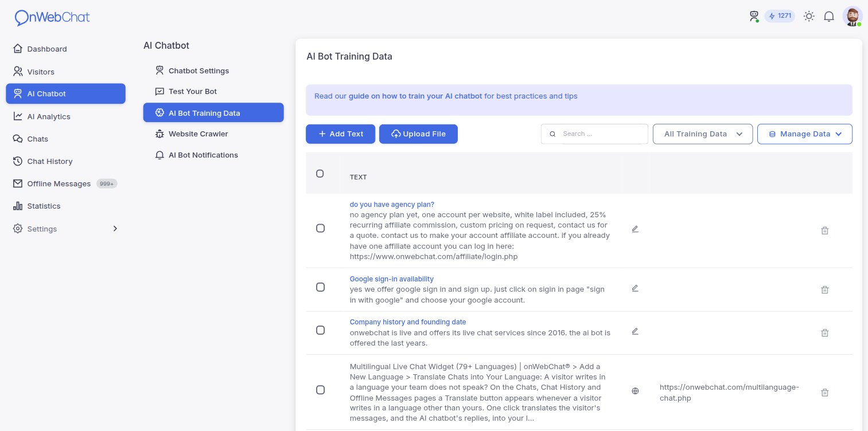
Task: Delete the Multilingual Live Chat Widget entry
Action: point(825,393)
